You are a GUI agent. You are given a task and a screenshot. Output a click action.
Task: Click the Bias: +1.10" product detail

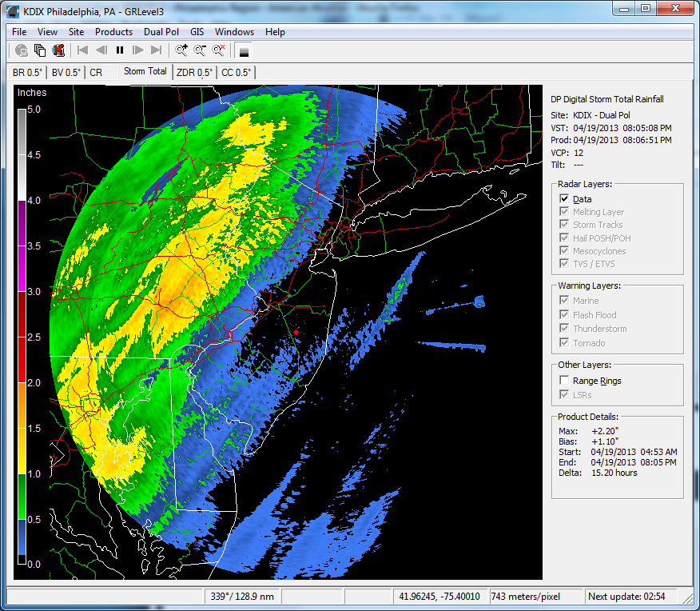[588, 441]
